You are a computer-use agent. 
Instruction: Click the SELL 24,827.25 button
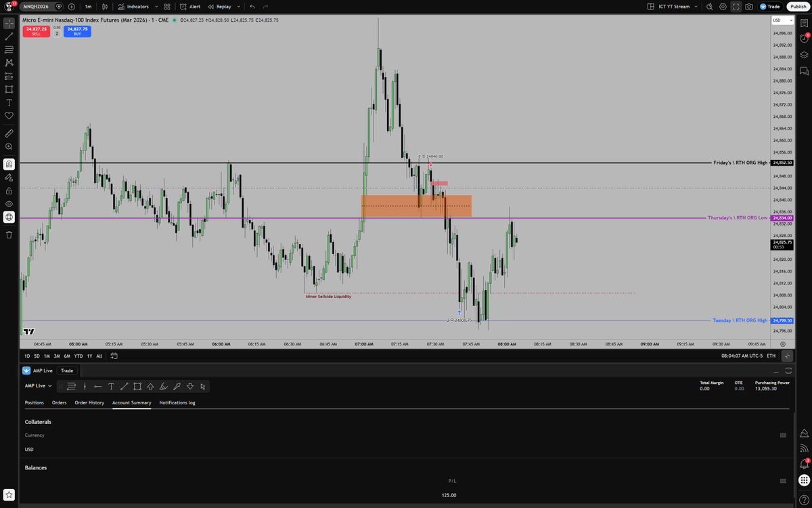pos(36,30)
